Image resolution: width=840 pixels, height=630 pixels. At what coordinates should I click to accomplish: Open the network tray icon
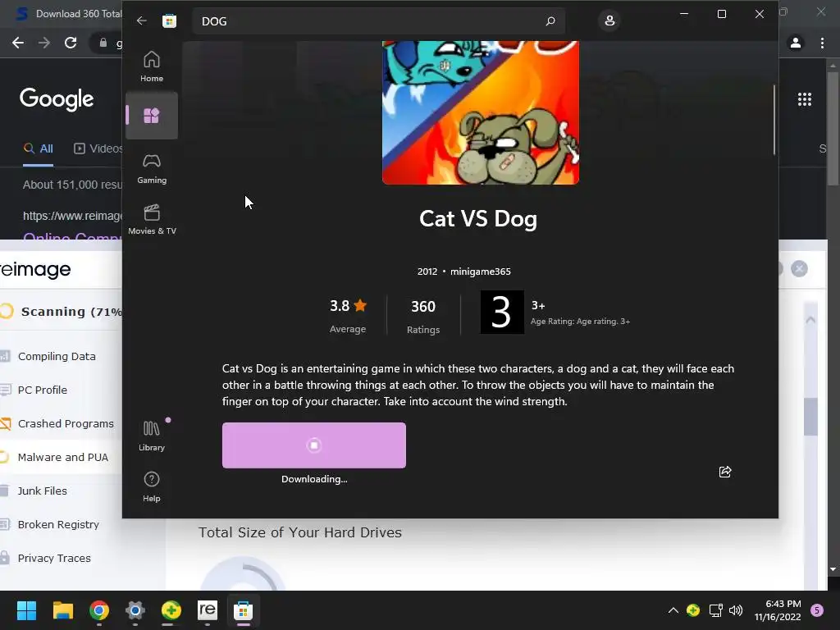click(x=715, y=610)
